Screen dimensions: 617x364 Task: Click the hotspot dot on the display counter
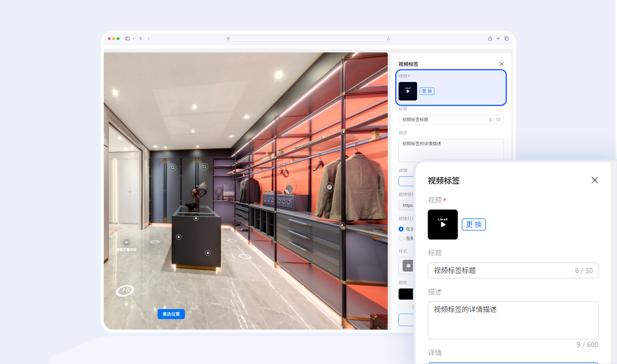click(x=196, y=219)
